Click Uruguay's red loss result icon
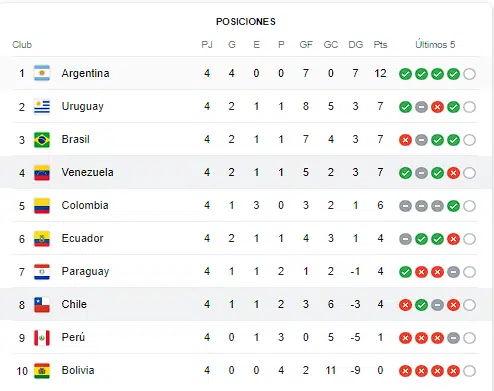Viewport: 494px width, 391px height. tap(437, 107)
